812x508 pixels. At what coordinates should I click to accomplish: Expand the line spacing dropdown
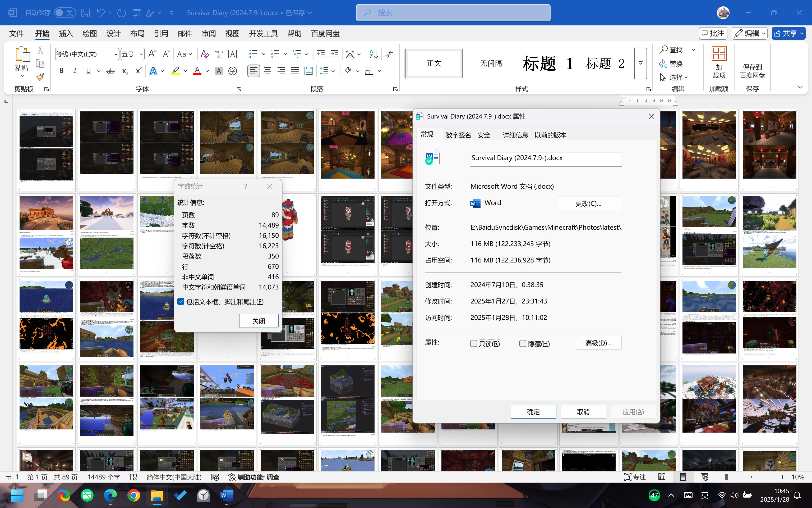pos(333,71)
